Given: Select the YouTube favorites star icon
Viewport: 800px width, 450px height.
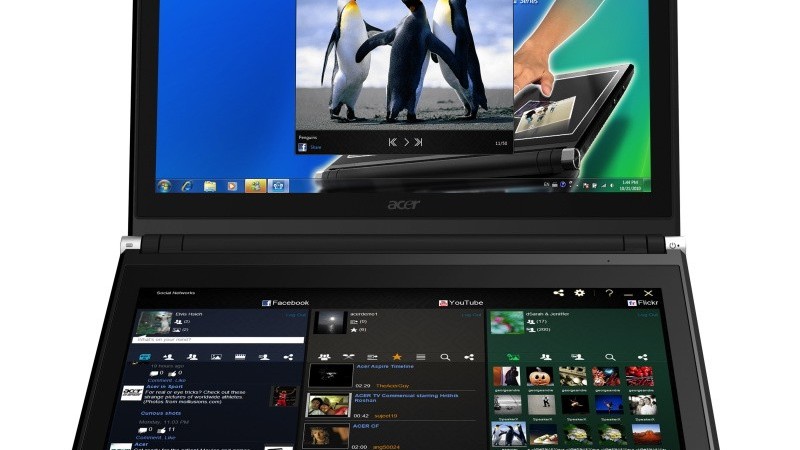Looking at the screenshot, I should (x=396, y=356).
